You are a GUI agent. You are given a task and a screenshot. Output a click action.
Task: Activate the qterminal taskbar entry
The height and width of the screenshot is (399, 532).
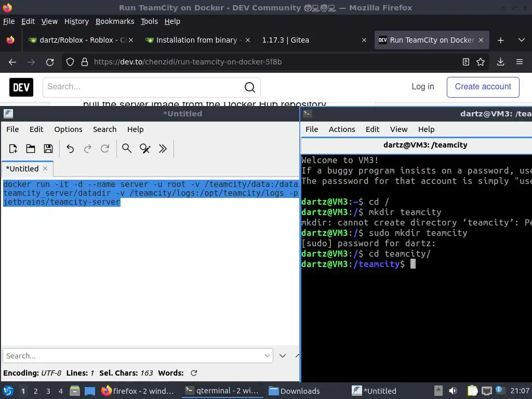222,391
